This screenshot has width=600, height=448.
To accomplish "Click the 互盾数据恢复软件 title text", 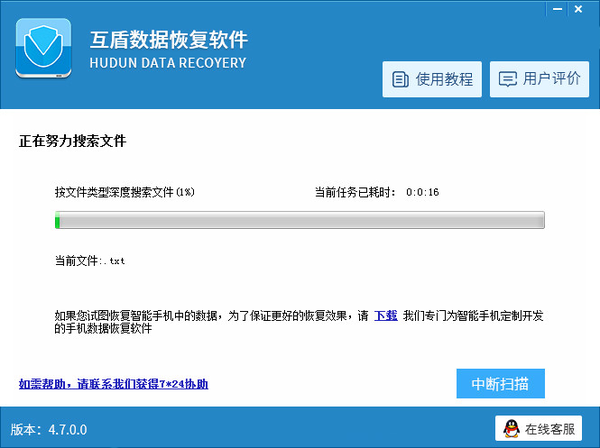I will tap(169, 40).
